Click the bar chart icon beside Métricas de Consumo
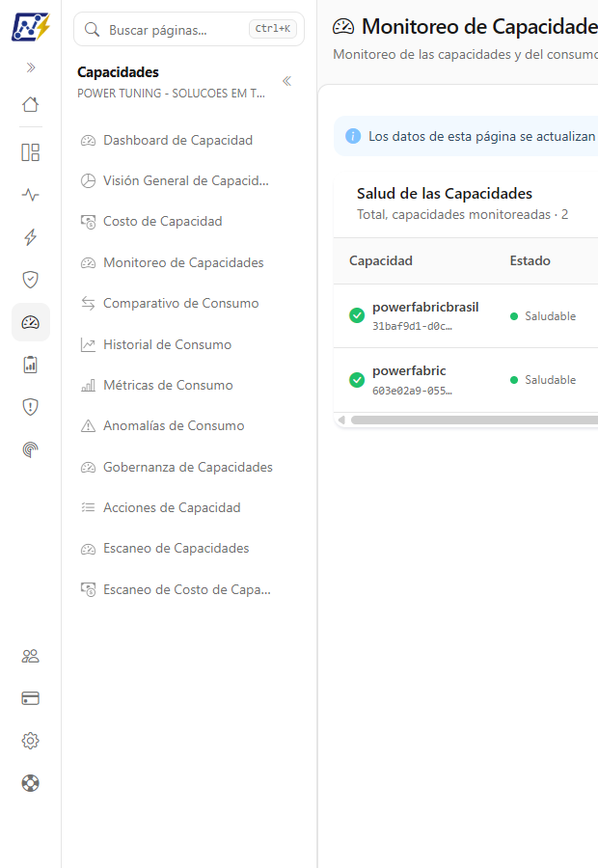This screenshot has height=868, width=598. 88,385
